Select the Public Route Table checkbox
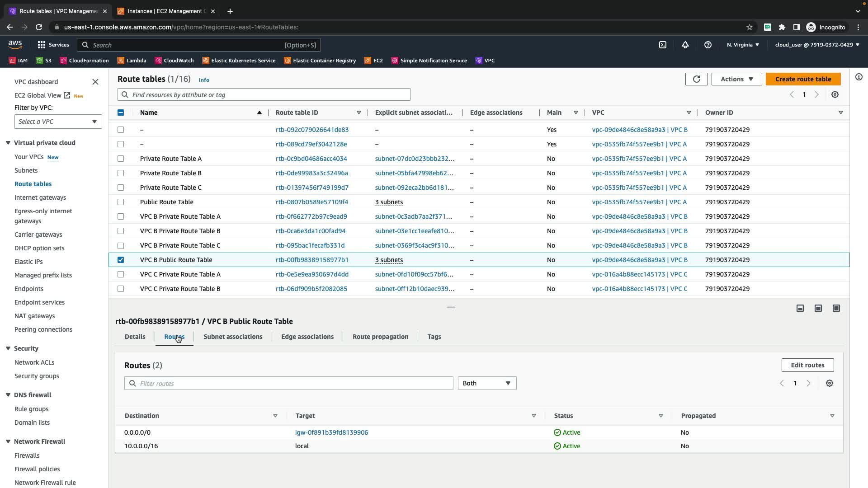 tap(121, 202)
